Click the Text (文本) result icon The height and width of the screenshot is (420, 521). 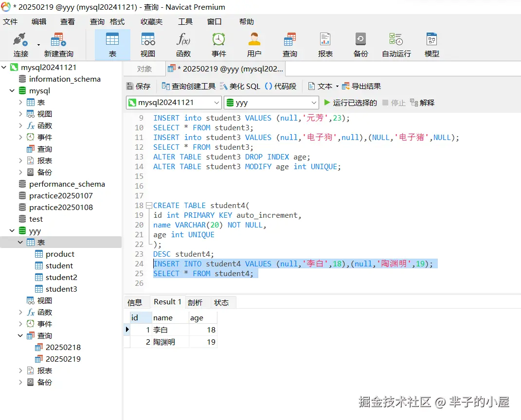[x=311, y=87]
